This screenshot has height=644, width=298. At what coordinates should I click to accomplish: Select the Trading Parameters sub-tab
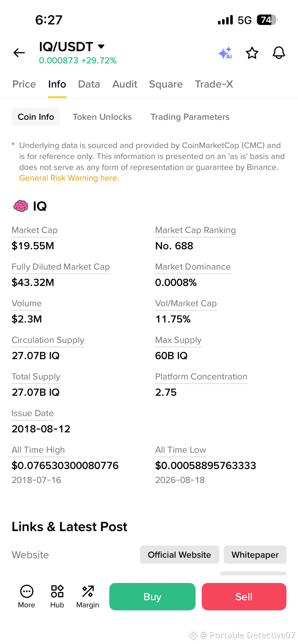(190, 117)
